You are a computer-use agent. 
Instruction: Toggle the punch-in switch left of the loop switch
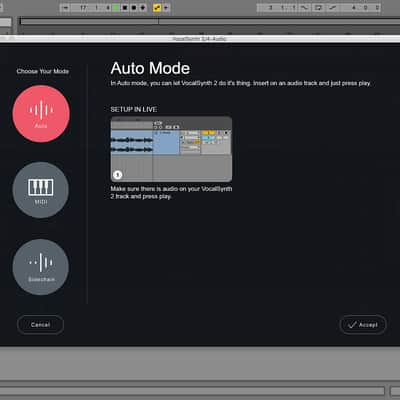pos(305,7)
